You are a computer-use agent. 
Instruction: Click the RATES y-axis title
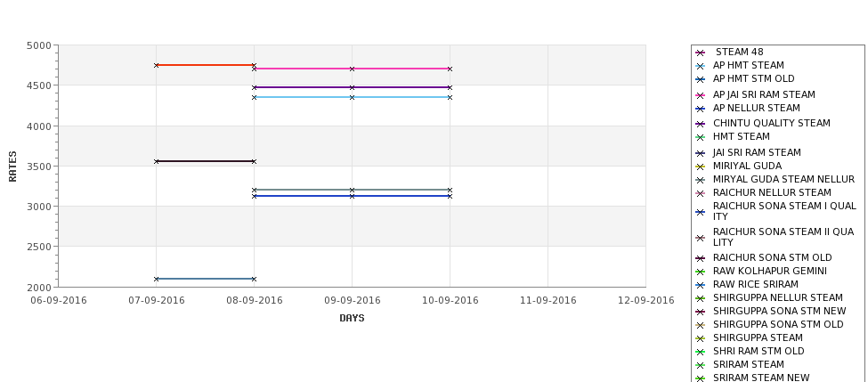(x=12, y=167)
